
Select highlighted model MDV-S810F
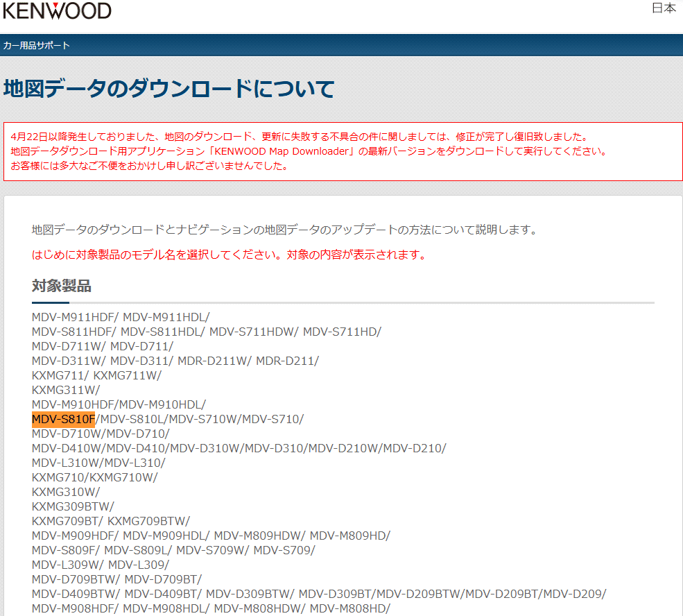[63, 419]
